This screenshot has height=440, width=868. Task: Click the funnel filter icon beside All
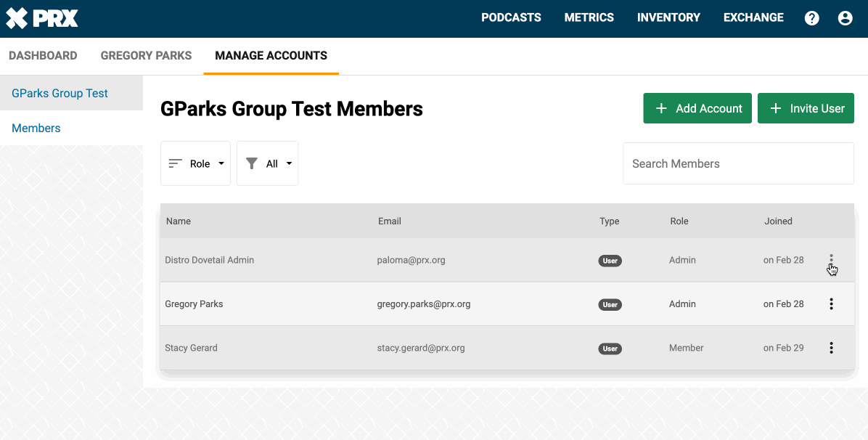[x=252, y=163]
